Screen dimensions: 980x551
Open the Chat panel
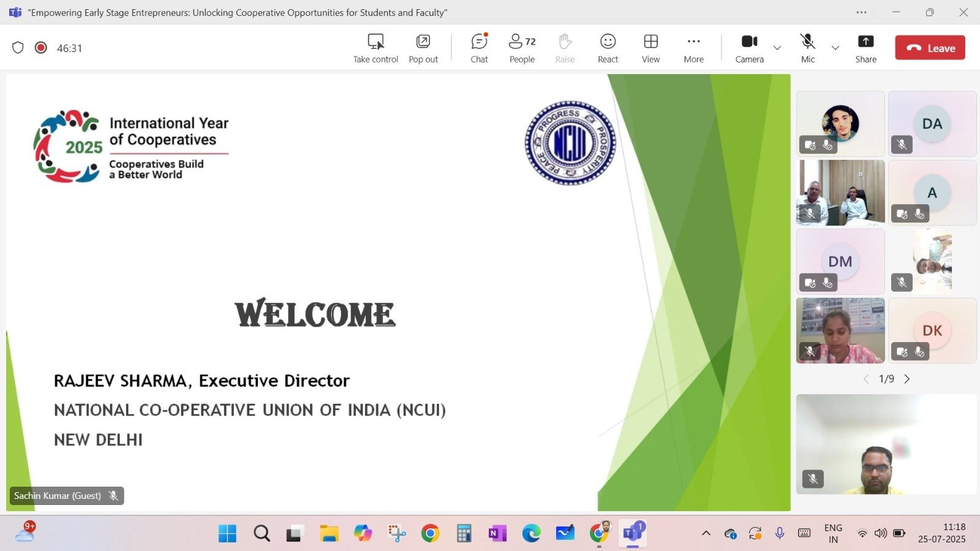pos(479,48)
